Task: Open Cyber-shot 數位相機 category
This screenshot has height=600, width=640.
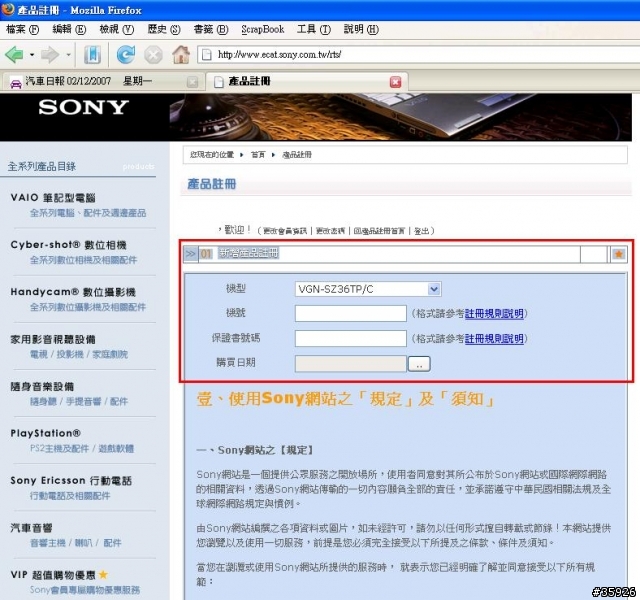Action: click(69, 245)
